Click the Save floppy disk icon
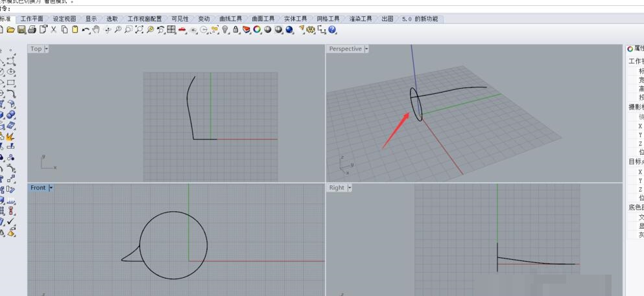Screen dimensions: 644x296 [21, 30]
